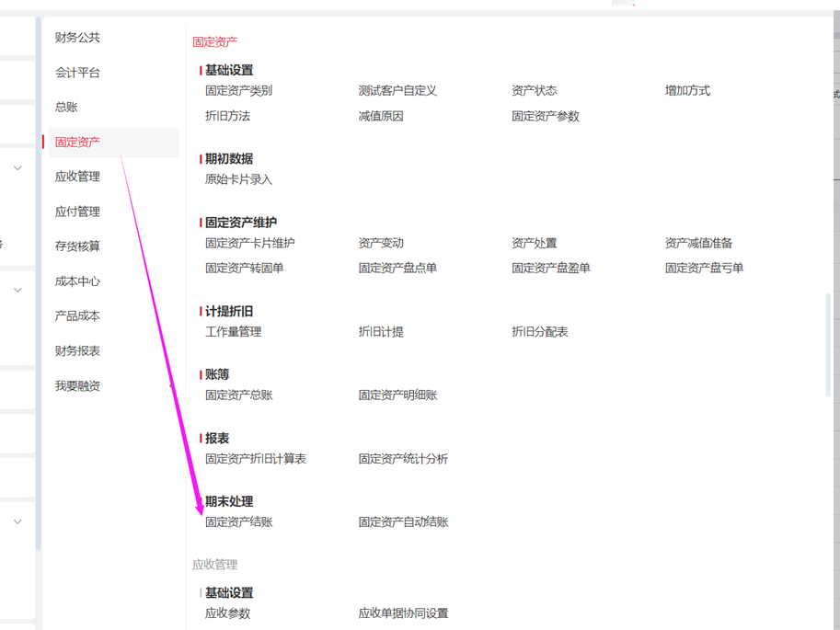Click the 期末处理 group title
Screen dimensions: 840x630
229,502
